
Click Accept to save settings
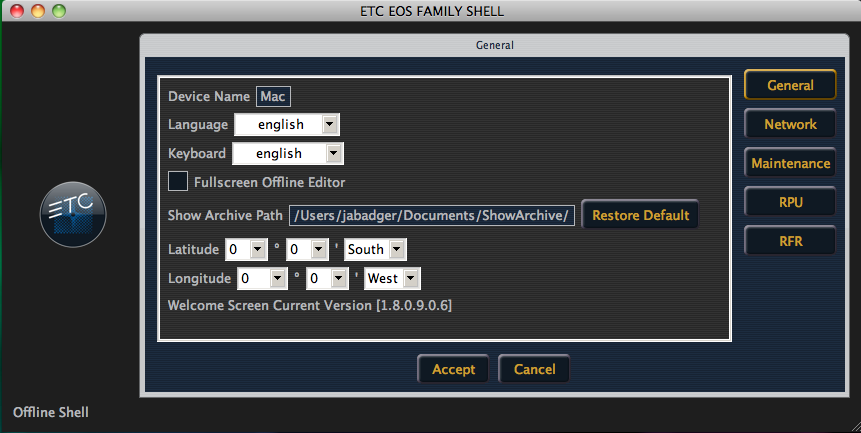pos(453,369)
